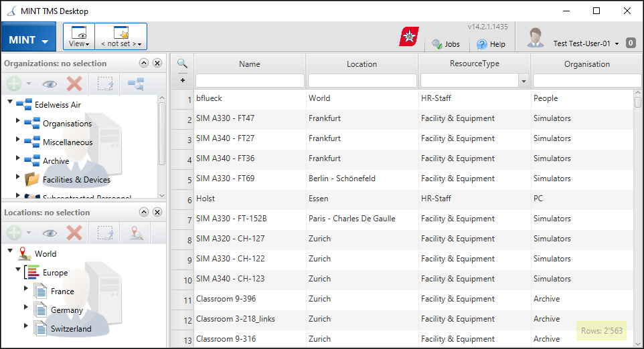Click the Edelweiss Air logo icon

tap(409, 37)
